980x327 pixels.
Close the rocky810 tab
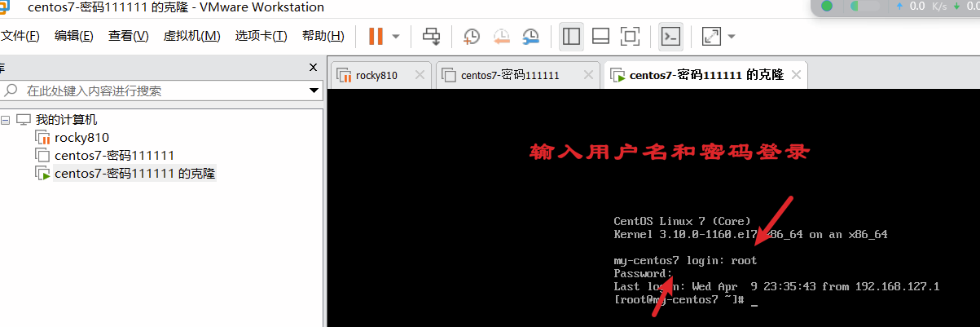420,75
